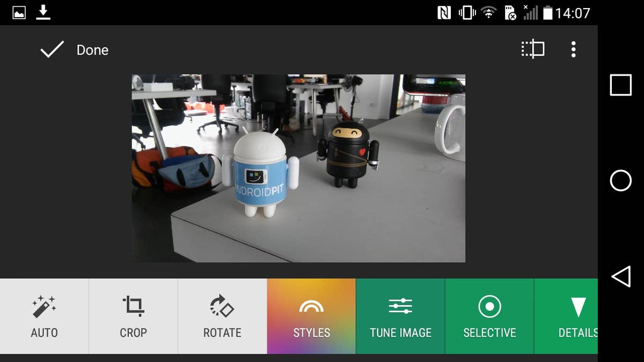
Task: Tap the 14:07 clock in status bar
Action: click(x=573, y=13)
